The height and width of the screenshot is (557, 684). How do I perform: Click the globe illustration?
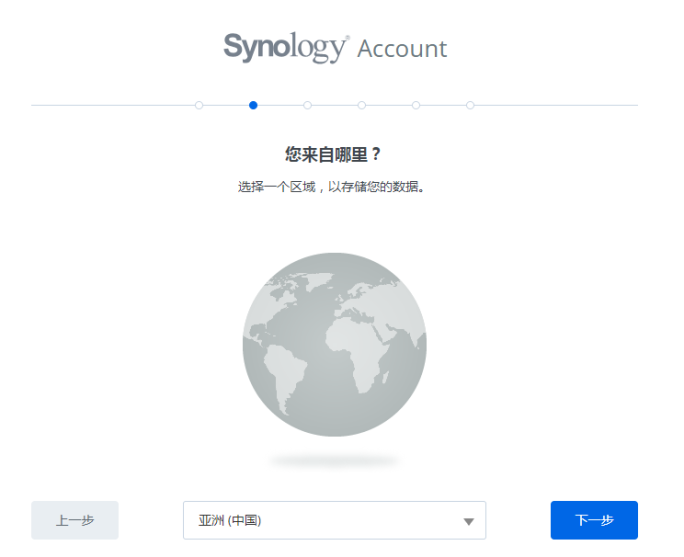point(335,345)
